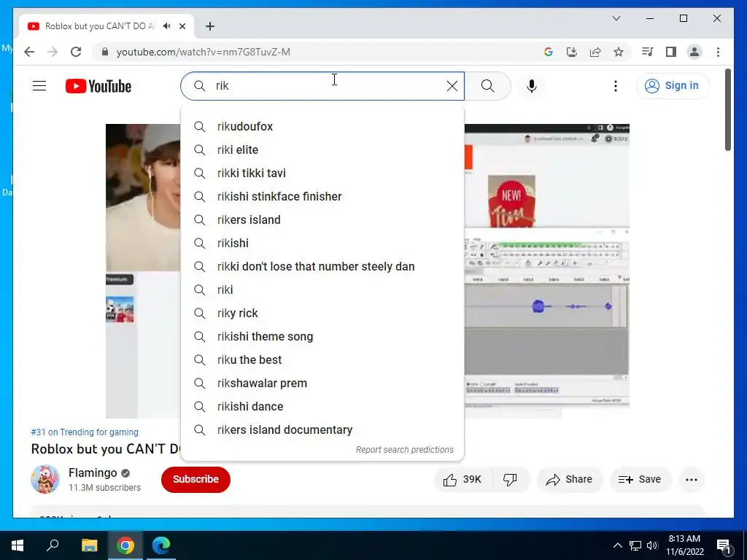Open Chrome media controls icon
This screenshot has height=560, width=747.
point(647,52)
